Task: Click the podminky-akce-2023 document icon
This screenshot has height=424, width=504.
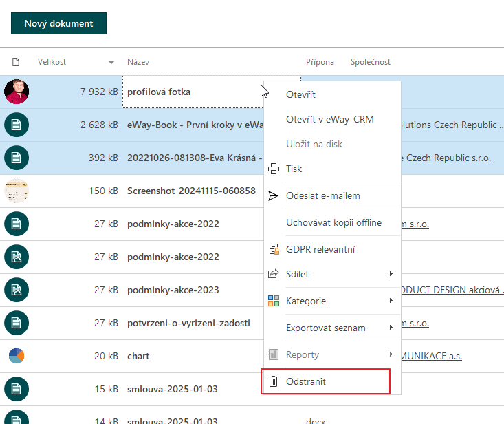Action: pyautogui.click(x=17, y=290)
